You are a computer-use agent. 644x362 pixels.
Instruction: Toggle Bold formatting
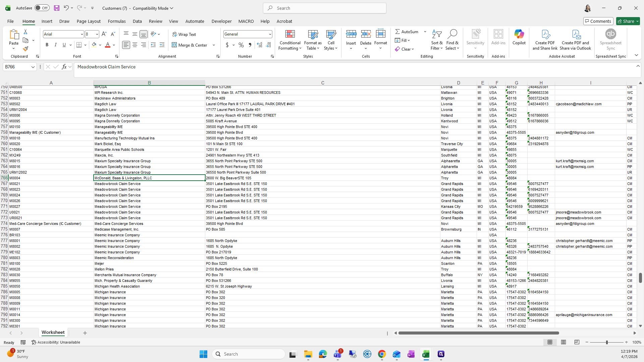[47, 45]
